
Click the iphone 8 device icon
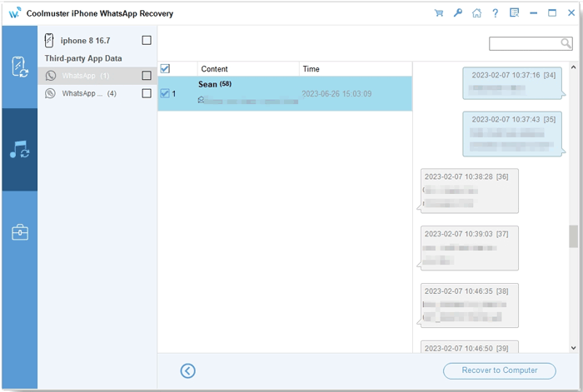click(49, 40)
